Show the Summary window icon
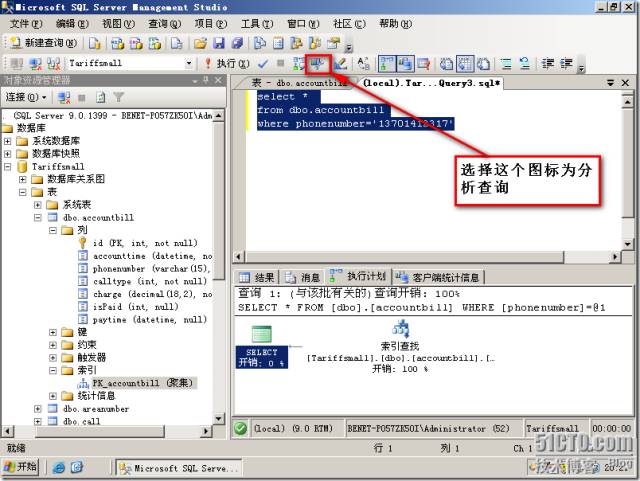 (278, 43)
